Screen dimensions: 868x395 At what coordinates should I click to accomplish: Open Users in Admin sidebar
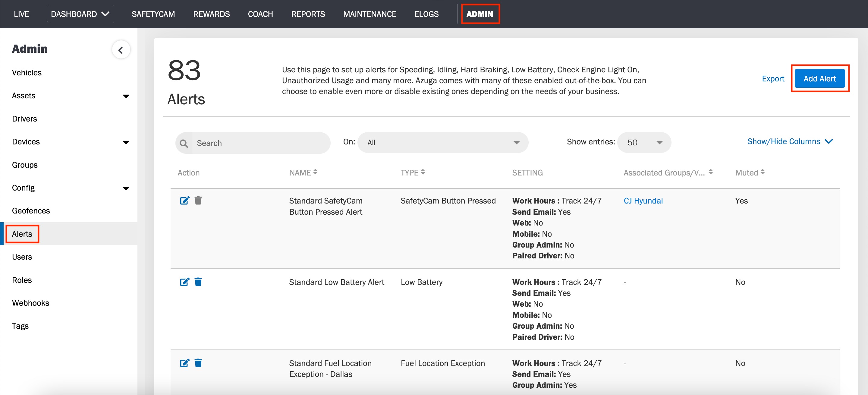22,257
